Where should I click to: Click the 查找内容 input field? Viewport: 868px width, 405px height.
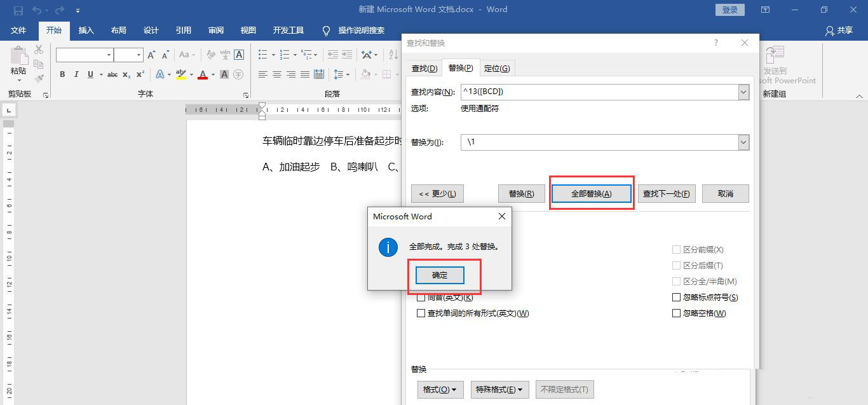click(599, 92)
